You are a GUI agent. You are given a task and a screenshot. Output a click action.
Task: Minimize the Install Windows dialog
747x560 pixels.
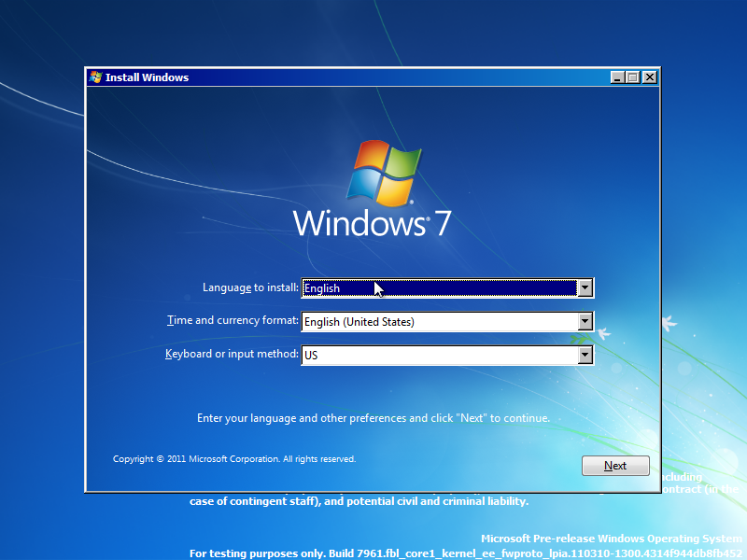[x=617, y=77]
